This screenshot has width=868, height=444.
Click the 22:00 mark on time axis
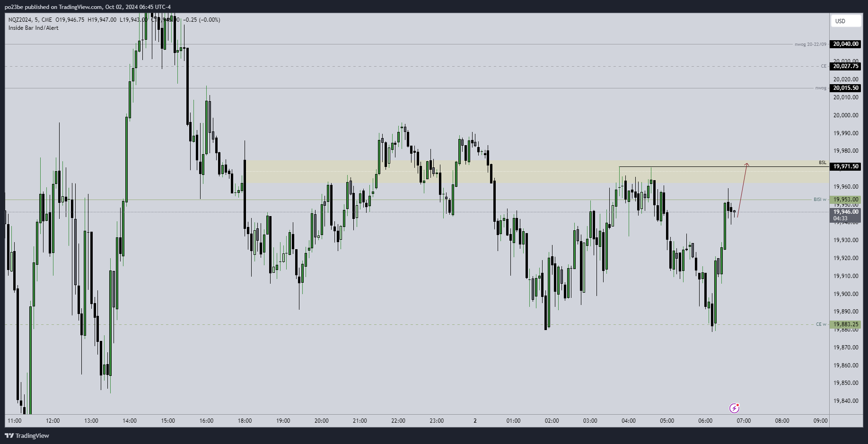pos(398,421)
